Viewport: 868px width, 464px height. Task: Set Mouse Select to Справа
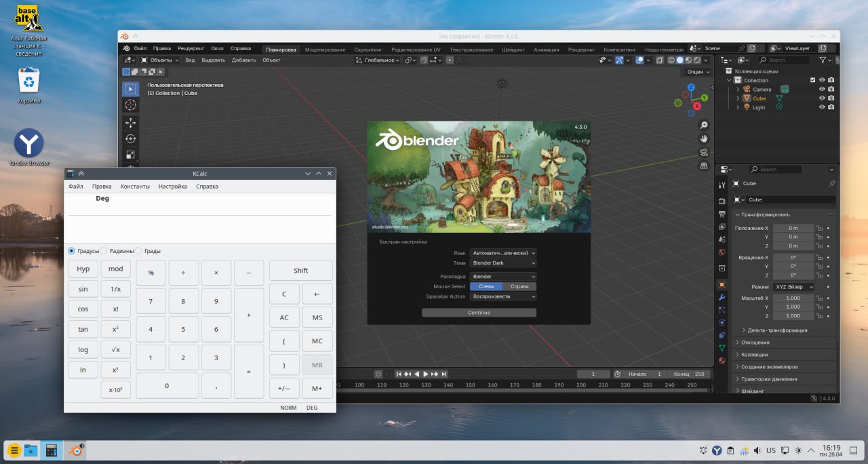click(519, 286)
